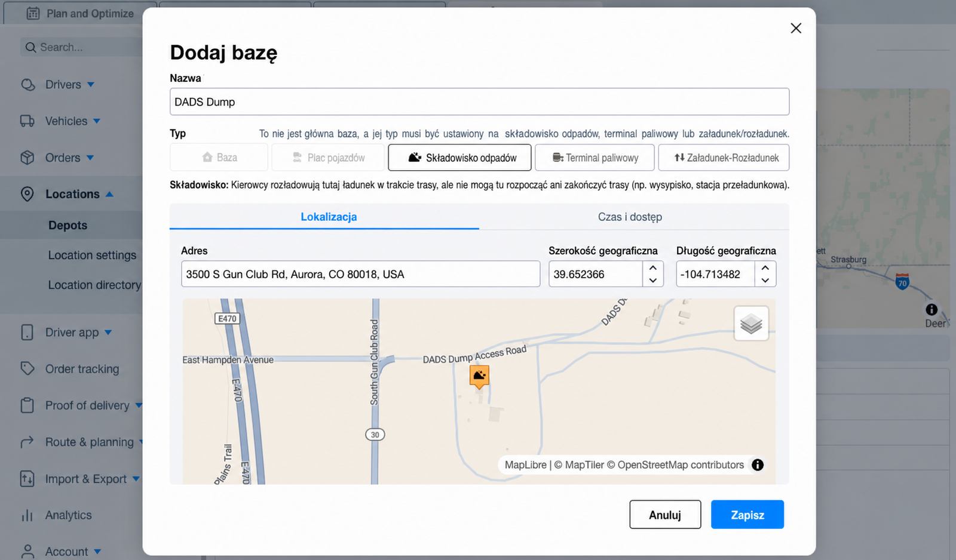Image resolution: width=956 pixels, height=560 pixels.
Task: Open map attribution info icon
Action: coord(758,465)
